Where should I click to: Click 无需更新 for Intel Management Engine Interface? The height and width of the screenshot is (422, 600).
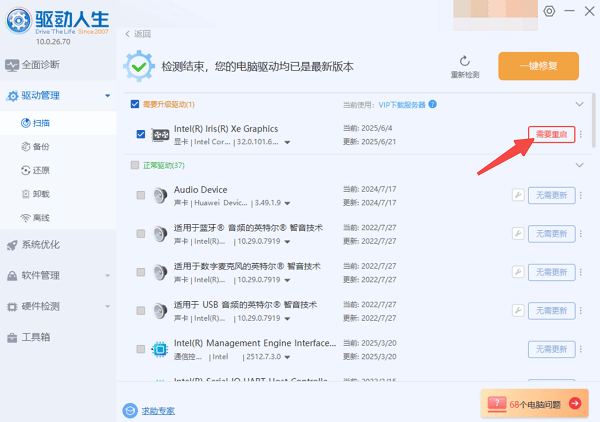coord(551,349)
